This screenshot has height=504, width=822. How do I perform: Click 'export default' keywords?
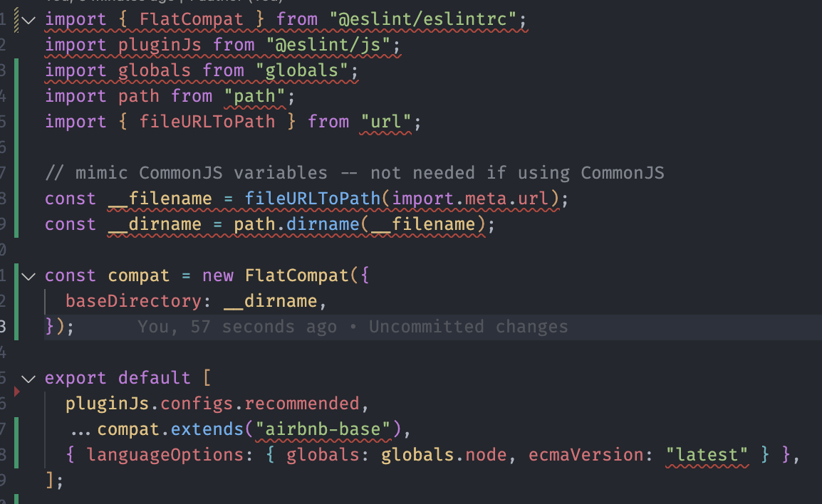pyautogui.click(x=118, y=378)
